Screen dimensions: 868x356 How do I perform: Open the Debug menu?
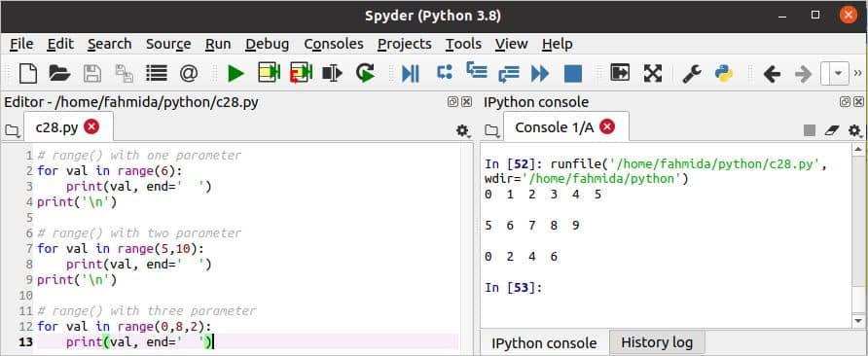pyautogui.click(x=268, y=44)
